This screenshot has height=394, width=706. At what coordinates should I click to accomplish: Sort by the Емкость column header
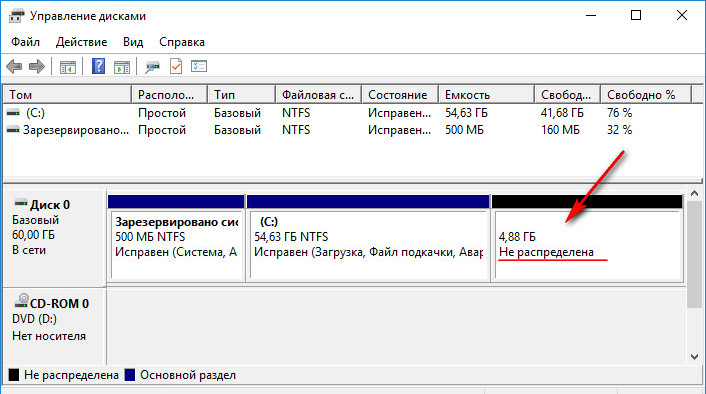tap(487, 95)
